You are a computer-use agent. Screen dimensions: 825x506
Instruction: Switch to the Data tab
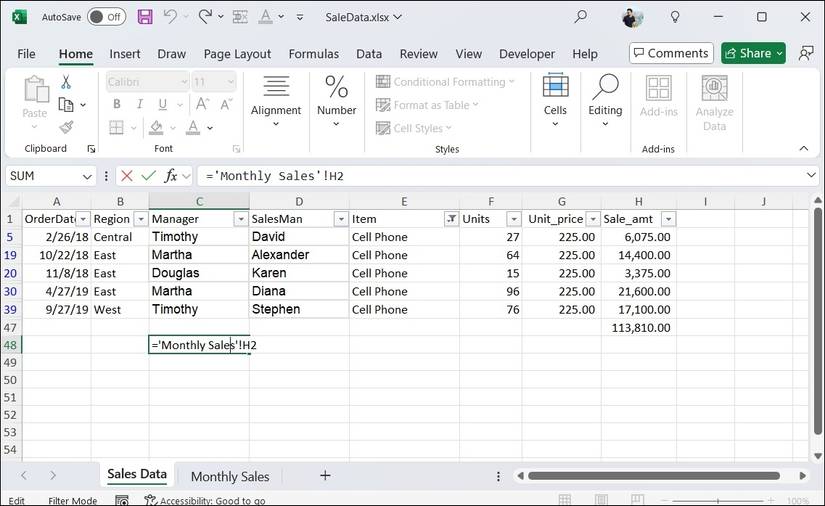point(369,54)
